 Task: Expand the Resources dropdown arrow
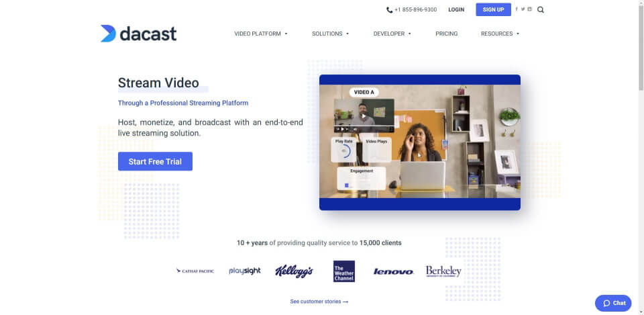(x=518, y=34)
